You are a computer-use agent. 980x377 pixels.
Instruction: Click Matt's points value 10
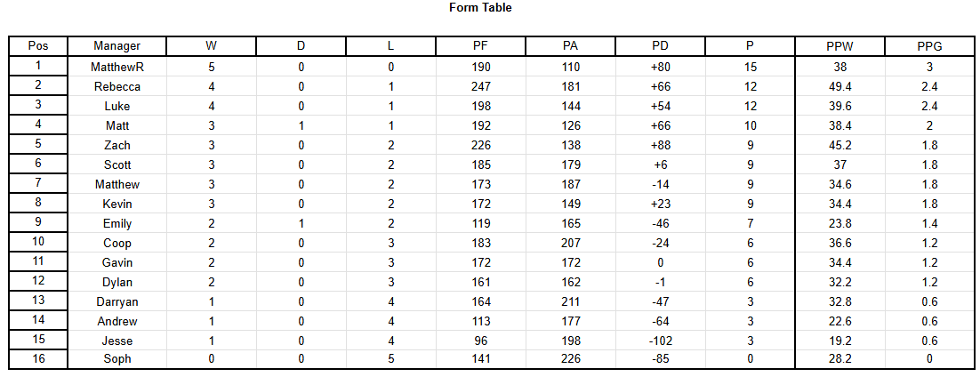pos(750,125)
